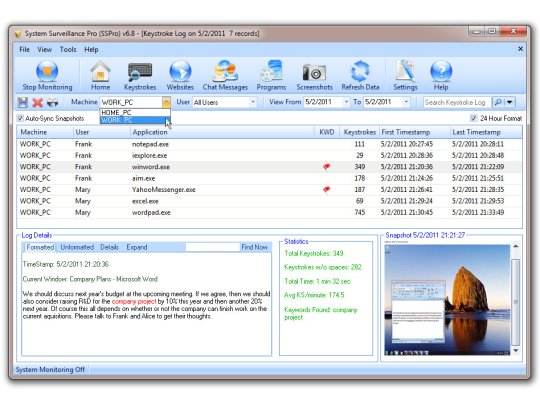Sort by the User column header

(x=101, y=132)
